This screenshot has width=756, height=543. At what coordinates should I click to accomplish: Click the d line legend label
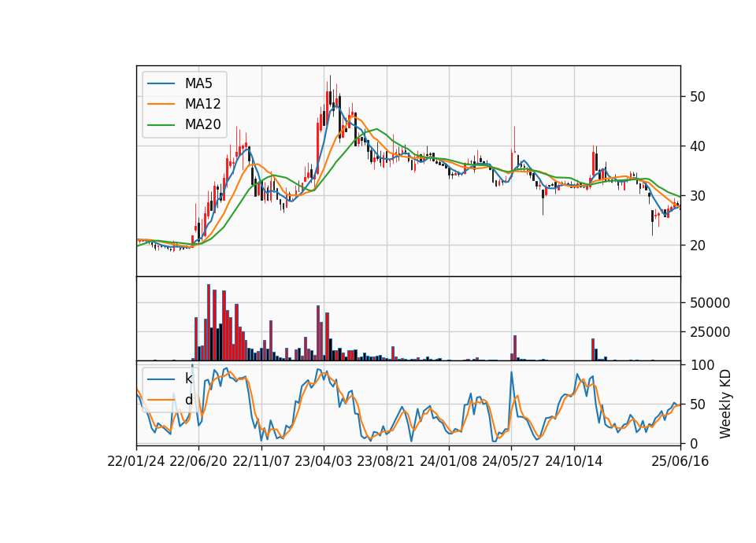[x=188, y=400]
